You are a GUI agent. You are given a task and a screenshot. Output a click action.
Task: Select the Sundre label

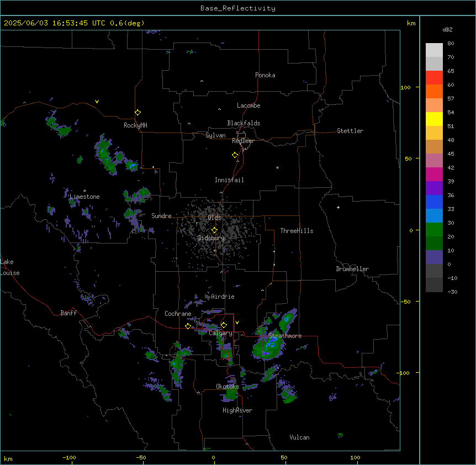[x=161, y=216]
